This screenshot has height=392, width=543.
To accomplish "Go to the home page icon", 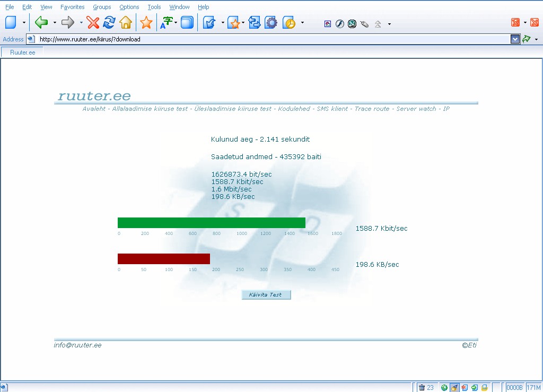I will pos(125,22).
